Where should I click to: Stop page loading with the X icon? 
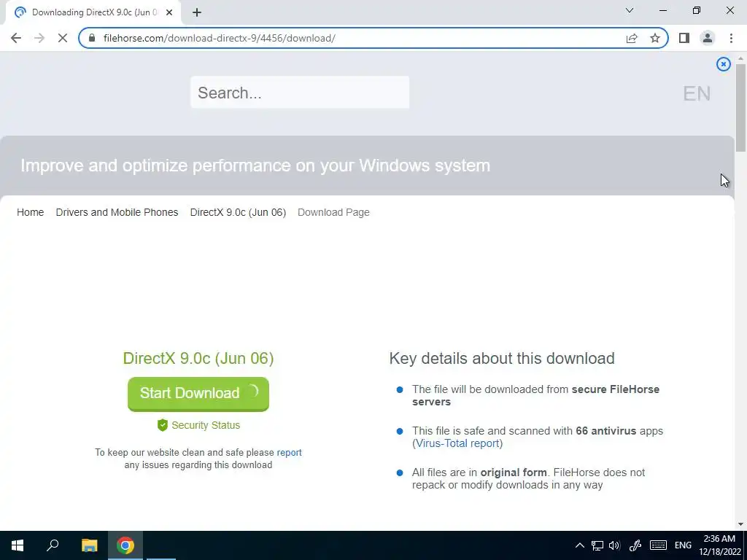[x=63, y=38]
